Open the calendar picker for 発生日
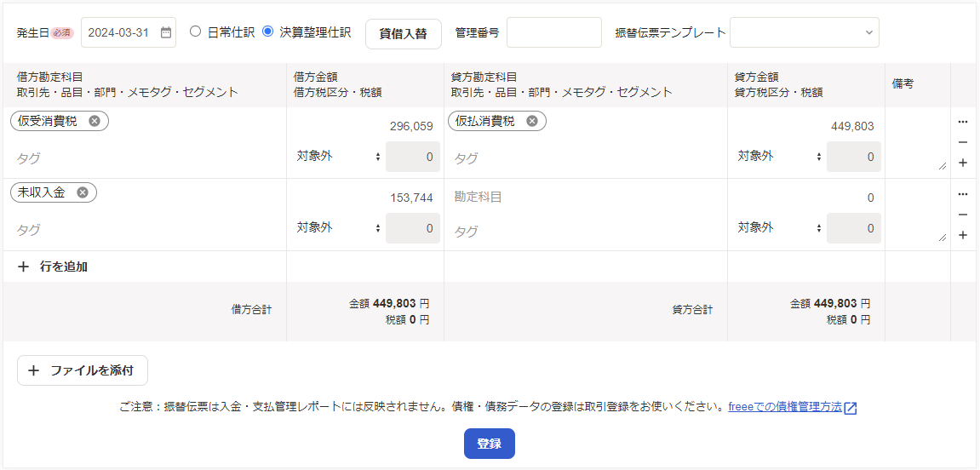980x470 pixels. pyautogui.click(x=165, y=32)
